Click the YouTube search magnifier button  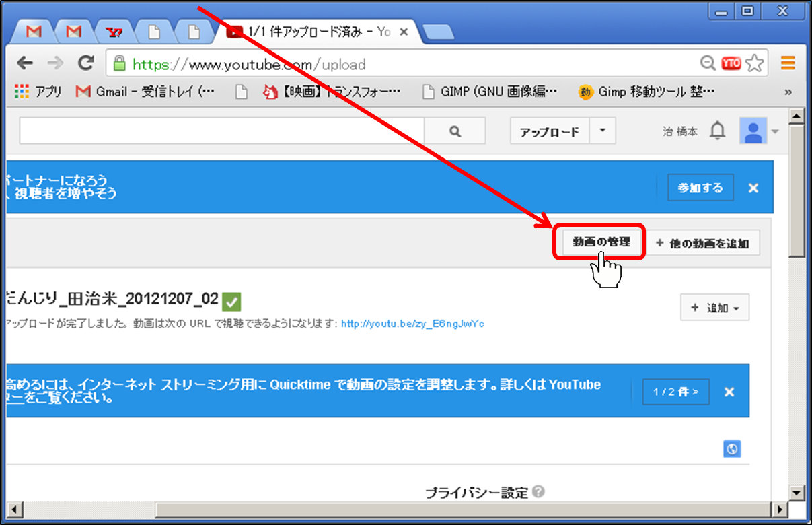(455, 131)
